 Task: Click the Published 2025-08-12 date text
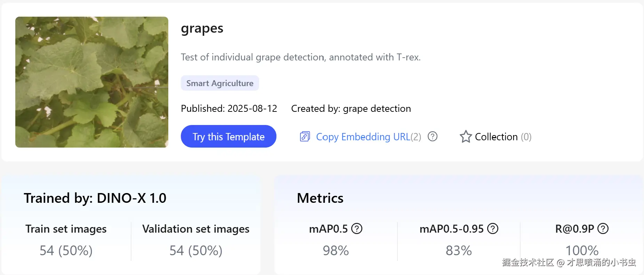229,109
